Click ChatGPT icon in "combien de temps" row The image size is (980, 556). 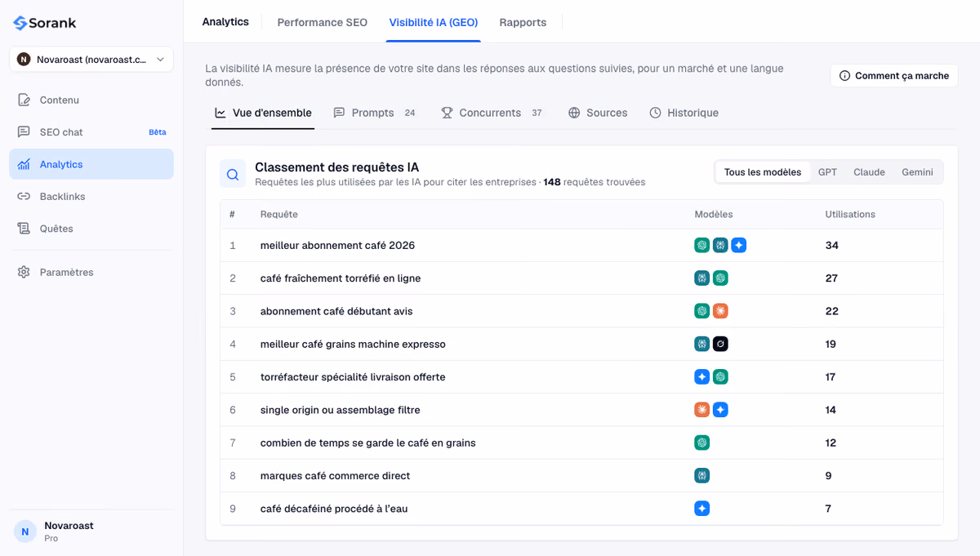[702, 443]
